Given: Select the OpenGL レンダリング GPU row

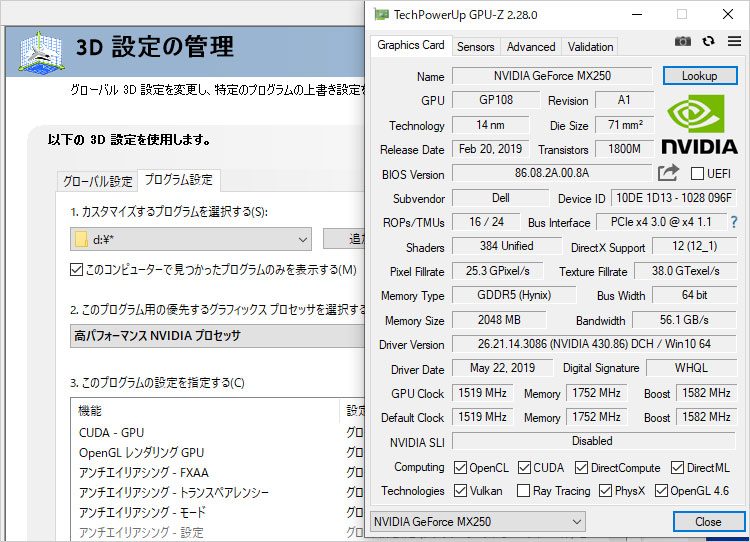Looking at the screenshot, I should coord(218,453).
